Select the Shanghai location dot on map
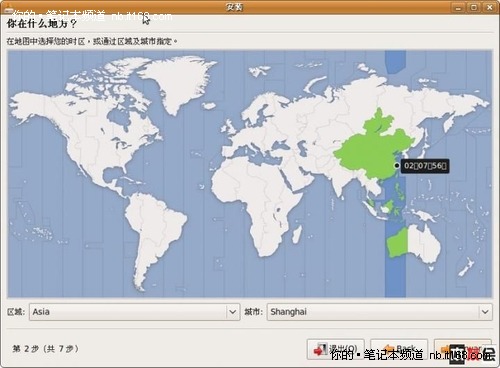 (x=397, y=165)
